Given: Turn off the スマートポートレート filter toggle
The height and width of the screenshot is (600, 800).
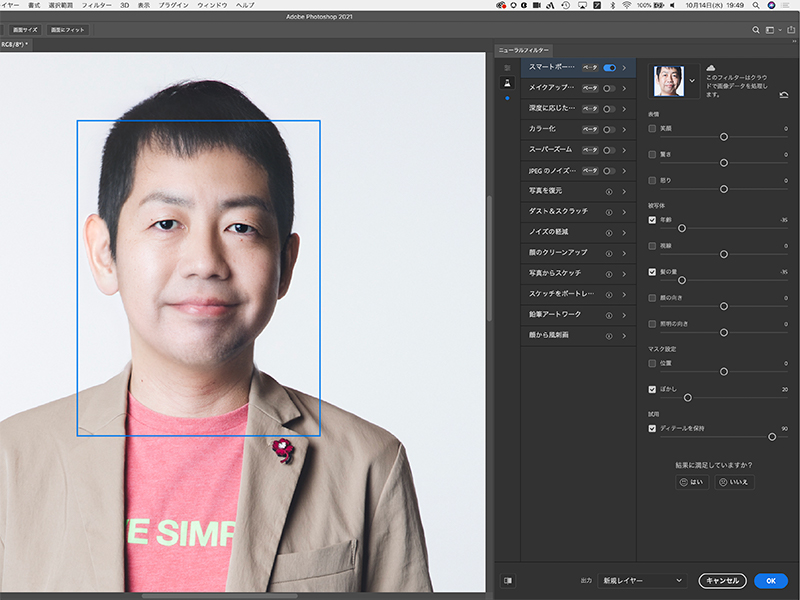Looking at the screenshot, I should [609, 68].
